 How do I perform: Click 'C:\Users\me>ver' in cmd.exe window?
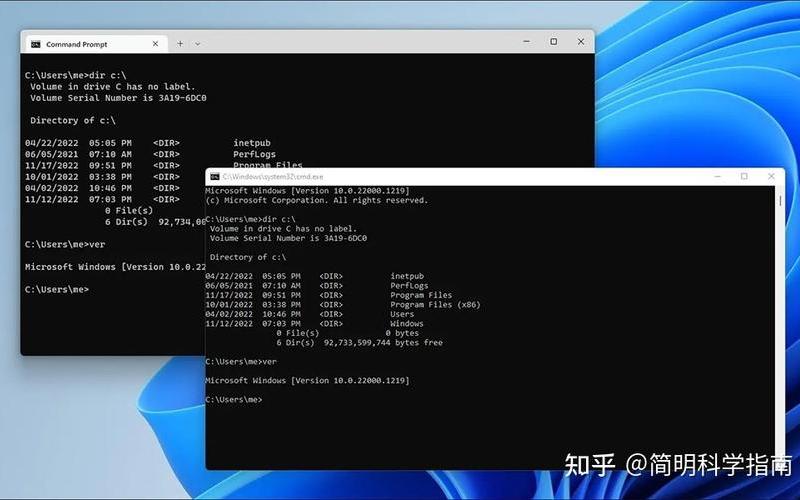pos(241,362)
